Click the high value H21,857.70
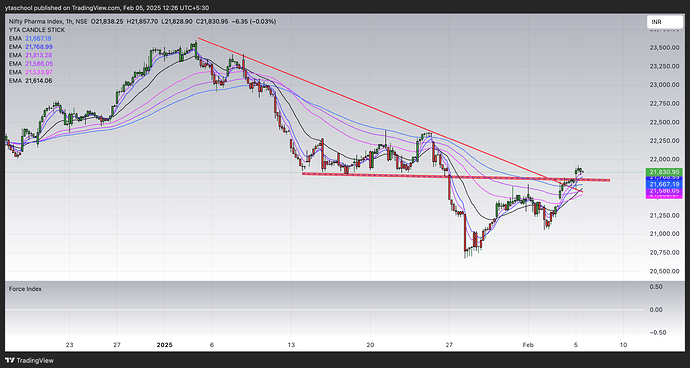Screen dimensions: 690x368 (x=143, y=21)
